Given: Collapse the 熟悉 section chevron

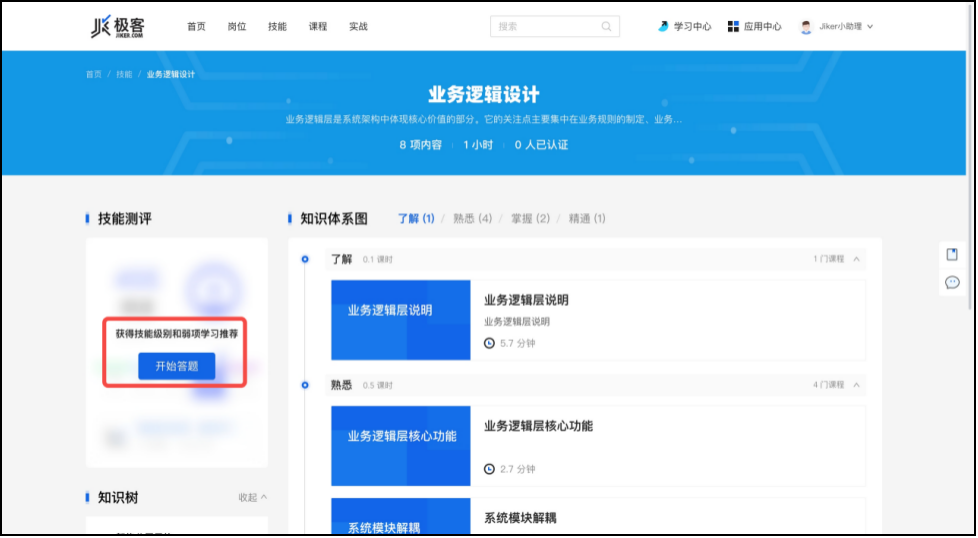Looking at the screenshot, I should 856,385.
